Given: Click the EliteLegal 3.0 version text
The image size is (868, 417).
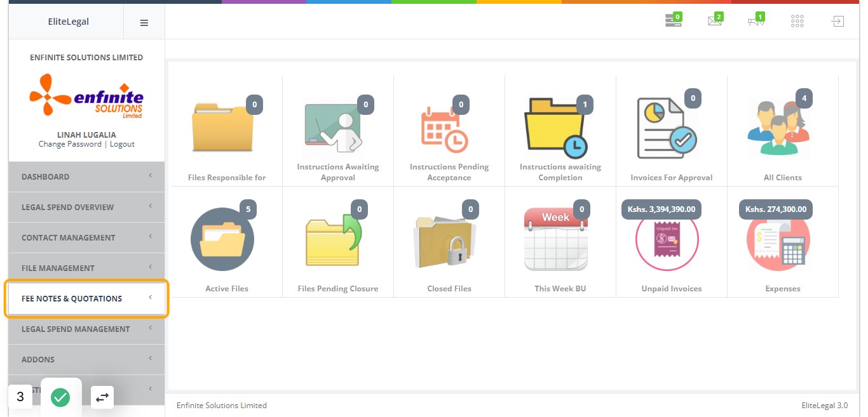Looking at the screenshot, I should [x=825, y=405].
